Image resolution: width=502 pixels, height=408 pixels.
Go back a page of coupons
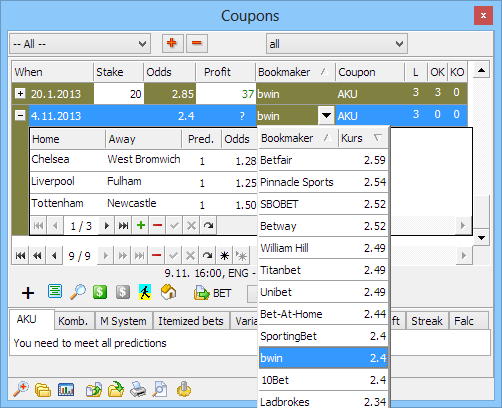(37, 256)
